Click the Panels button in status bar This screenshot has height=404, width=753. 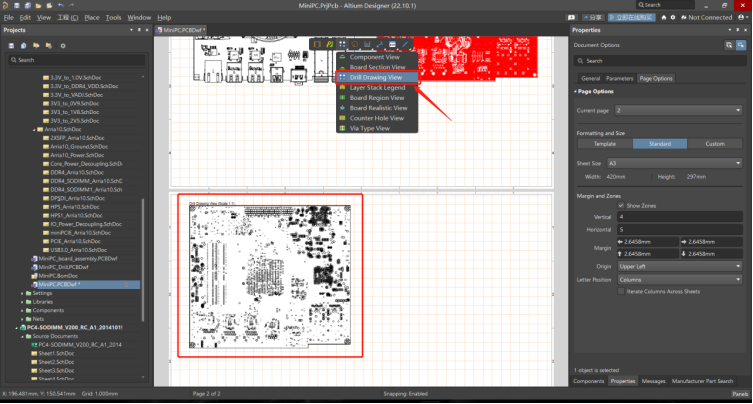click(x=739, y=395)
